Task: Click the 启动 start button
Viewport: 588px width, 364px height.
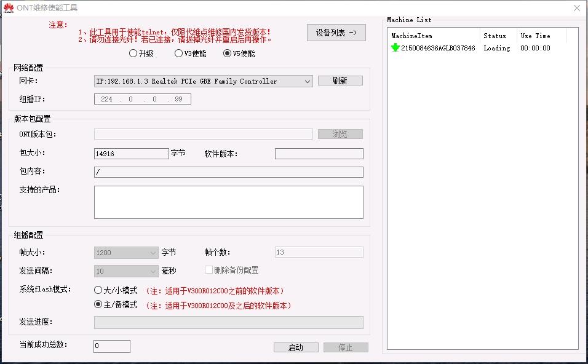Action: 296,347
